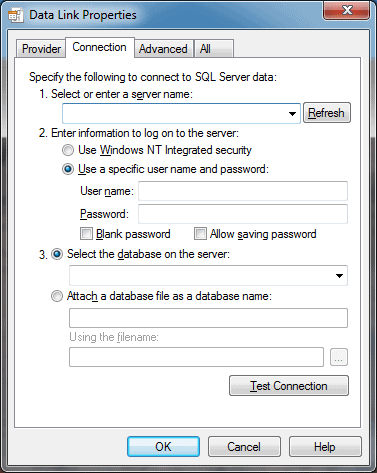Close the Data Link Properties dialog
Screen dimensions: 377x473
346,10
